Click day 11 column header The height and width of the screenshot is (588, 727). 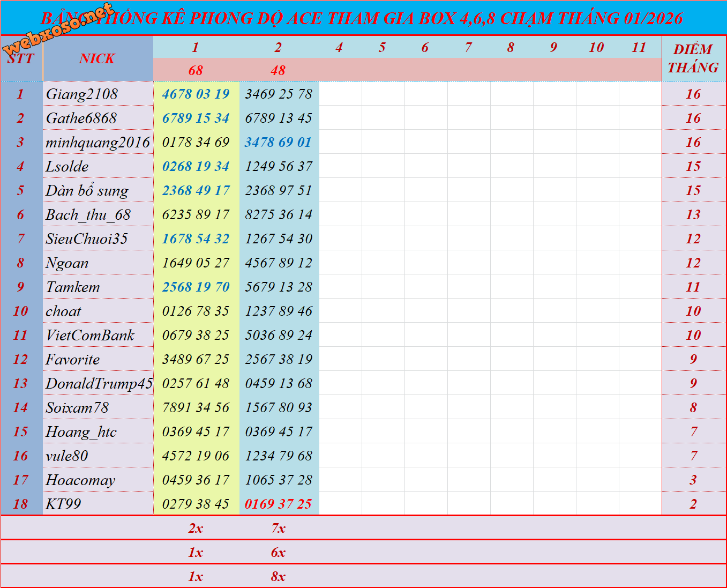(x=639, y=47)
